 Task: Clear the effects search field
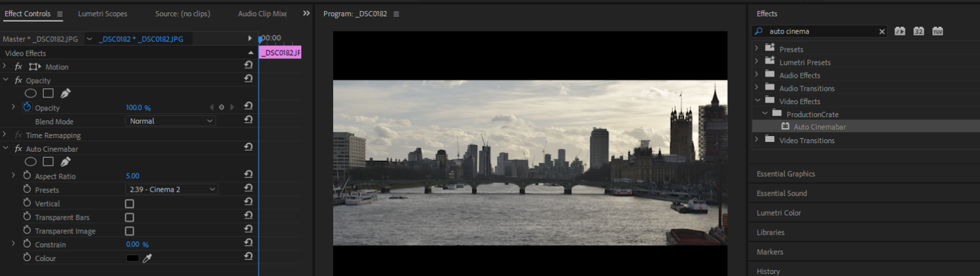881,31
